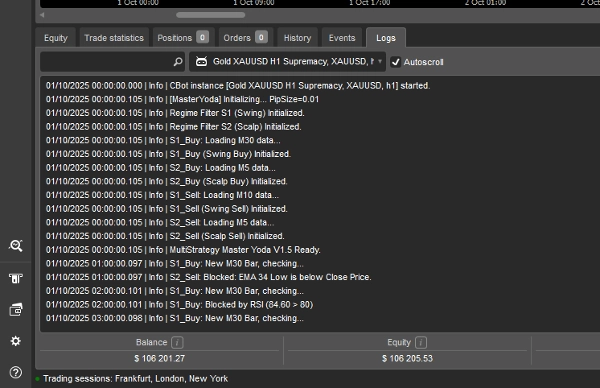Switch to the Equity tab
The height and width of the screenshot is (388, 600).
pos(55,38)
